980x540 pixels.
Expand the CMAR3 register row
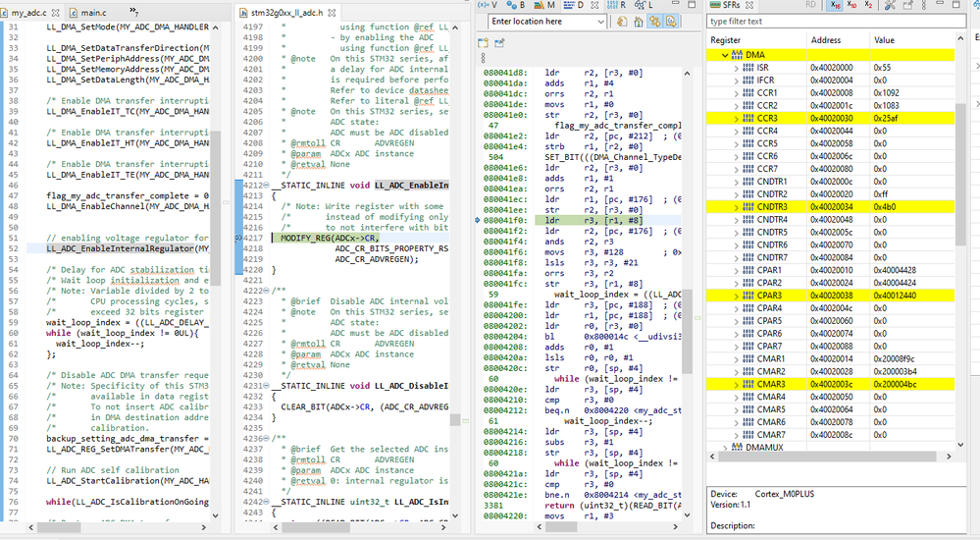click(x=736, y=384)
